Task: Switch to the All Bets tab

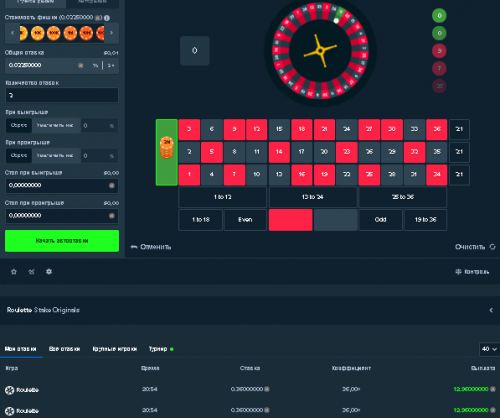Action: click(x=64, y=349)
